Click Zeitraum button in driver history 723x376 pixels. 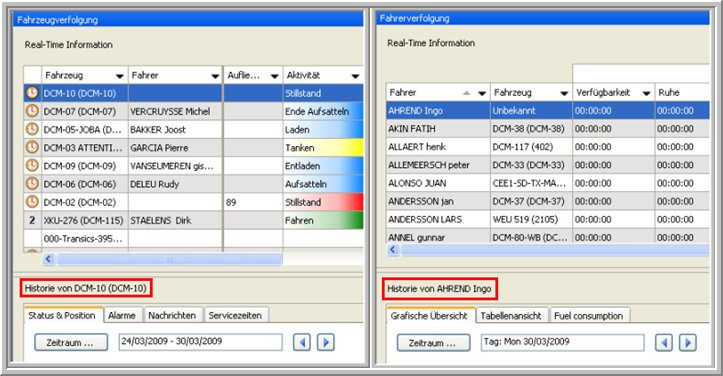433,343
